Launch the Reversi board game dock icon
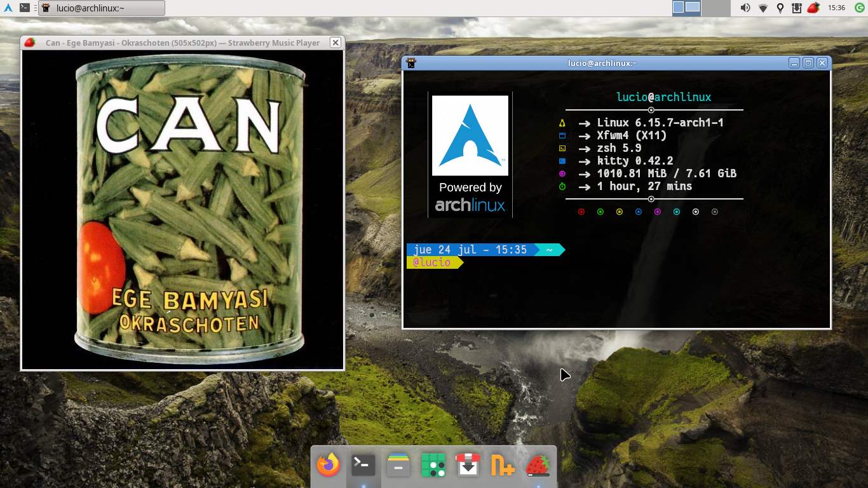Viewport: 868px width, 488px height. 433,465
